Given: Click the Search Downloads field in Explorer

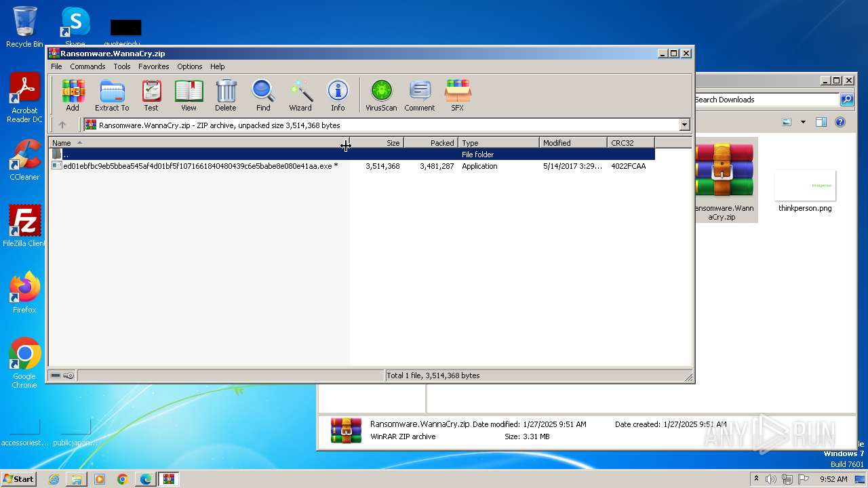Looking at the screenshot, I should [x=766, y=100].
